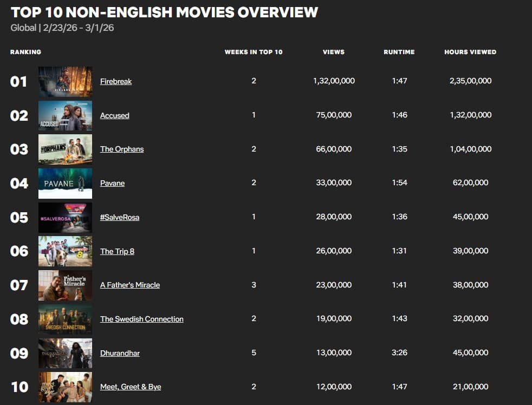Click the VIEWS column header
This screenshot has height=405, width=532.
pyautogui.click(x=334, y=52)
